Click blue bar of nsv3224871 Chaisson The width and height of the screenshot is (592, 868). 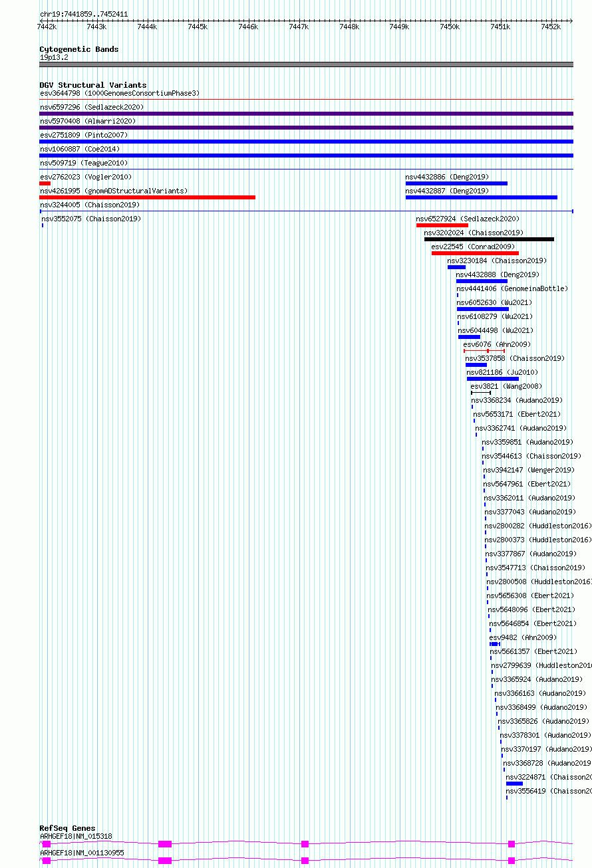[x=514, y=784]
